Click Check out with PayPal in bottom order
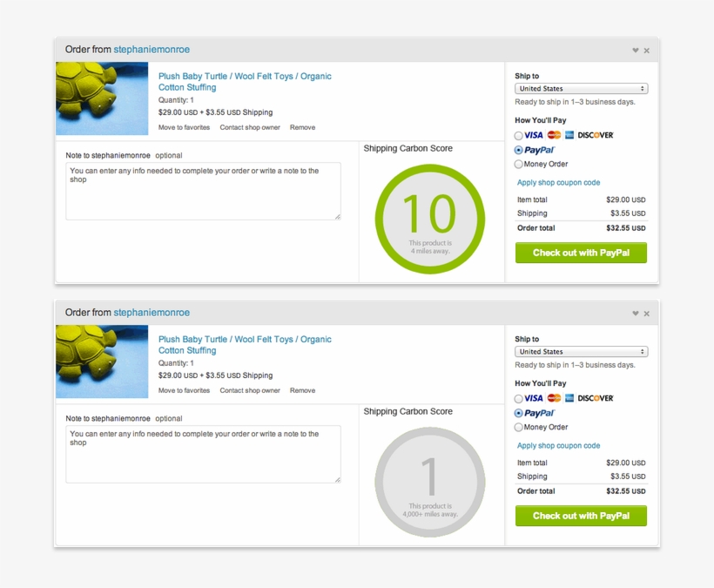The height and width of the screenshot is (588, 714). coord(581,516)
